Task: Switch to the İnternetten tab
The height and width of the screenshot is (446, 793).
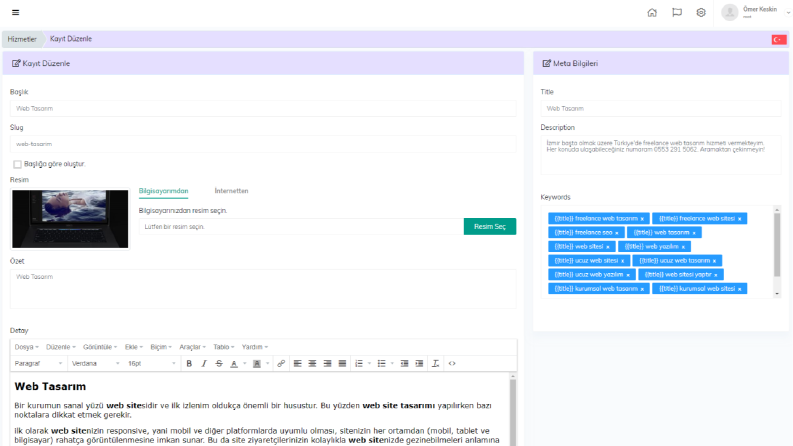Action: pyautogui.click(x=231, y=191)
